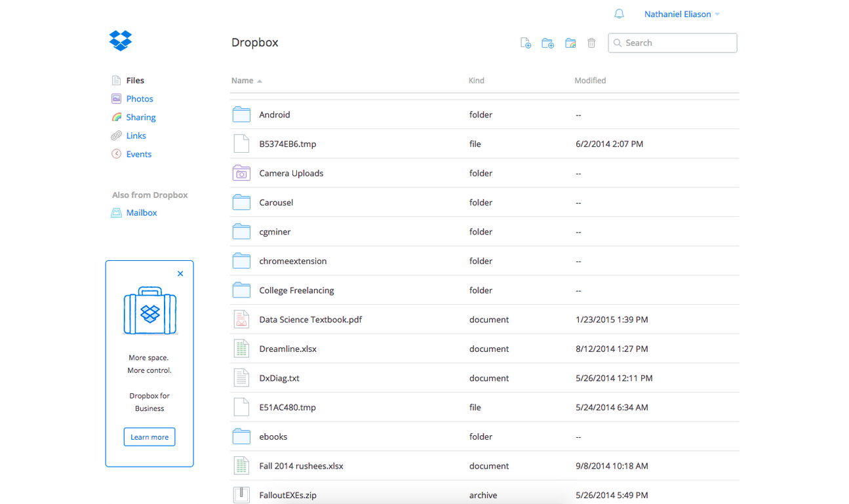Click the new folder icon in the toolbar

tap(547, 43)
